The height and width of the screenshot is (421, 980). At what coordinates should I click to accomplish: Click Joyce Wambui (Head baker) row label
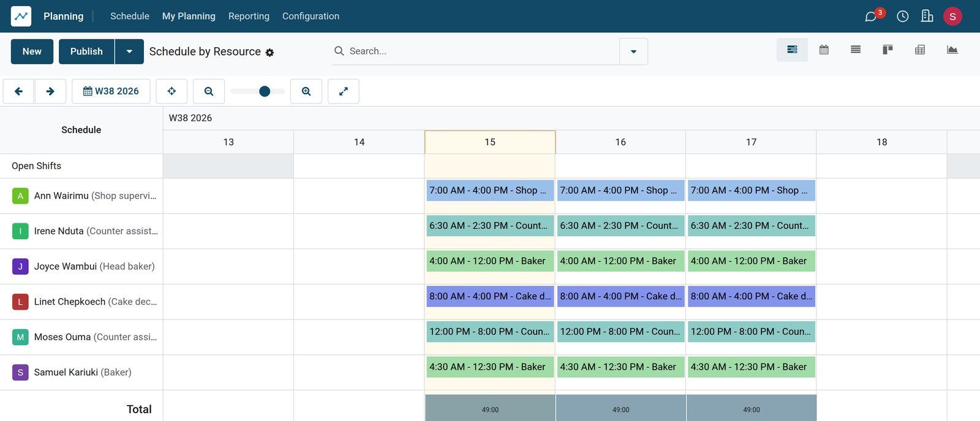click(94, 266)
